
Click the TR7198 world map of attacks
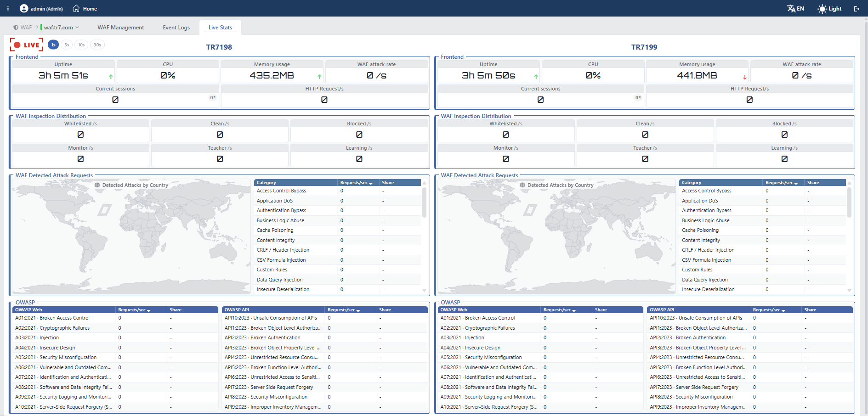pos(131,236)
